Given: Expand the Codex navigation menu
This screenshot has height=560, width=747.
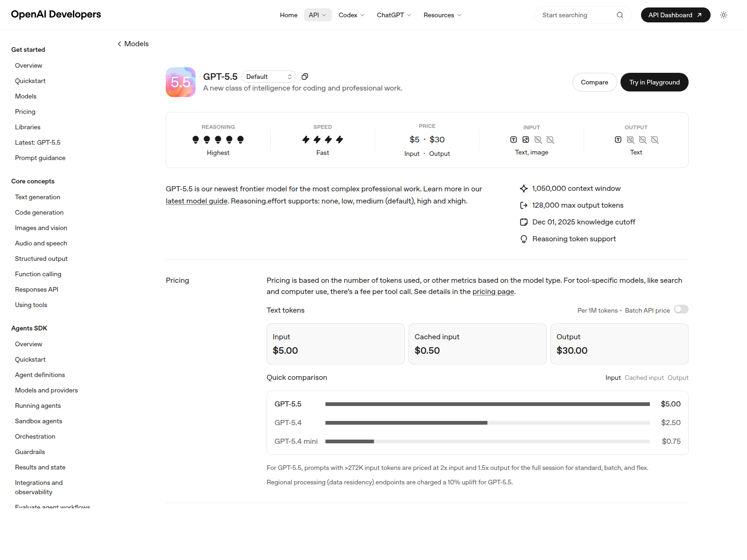Looking at the screenshot, I should (x=352, y=15).
